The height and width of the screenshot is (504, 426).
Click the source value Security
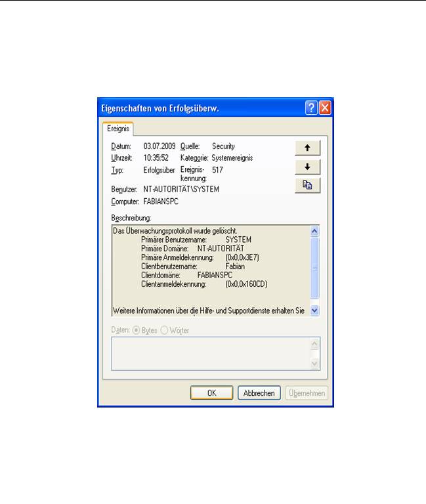click(223, 146)
